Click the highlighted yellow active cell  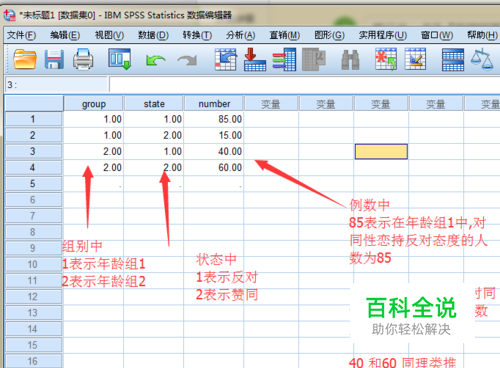[x=381, y=151]
